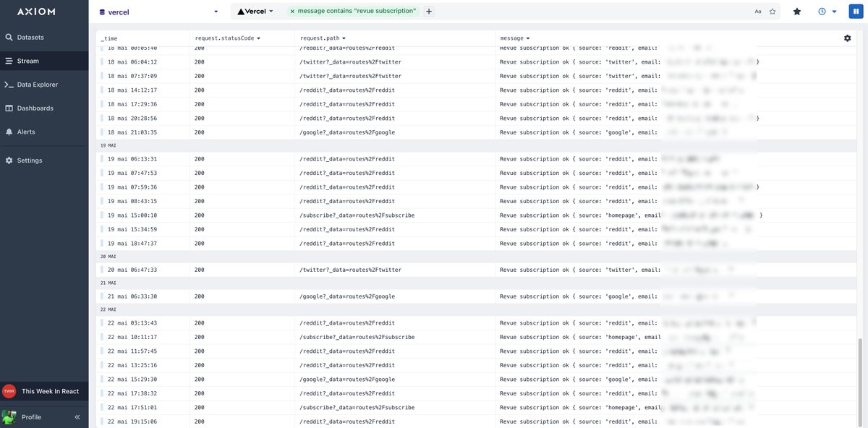This screenshot has height=428, width=868.
Task: Open the Datasets panel in the sidebar
Action: click(29, 37)
